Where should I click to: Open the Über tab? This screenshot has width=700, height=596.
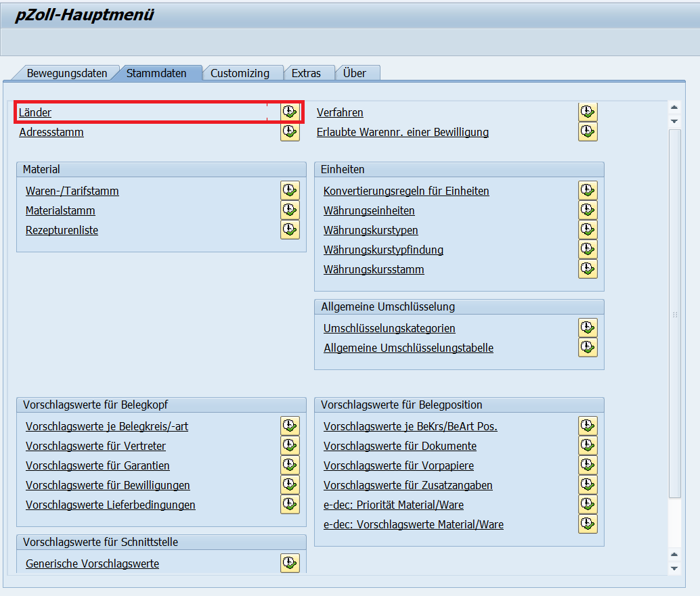pyautogui.click(x=355, y=73)
